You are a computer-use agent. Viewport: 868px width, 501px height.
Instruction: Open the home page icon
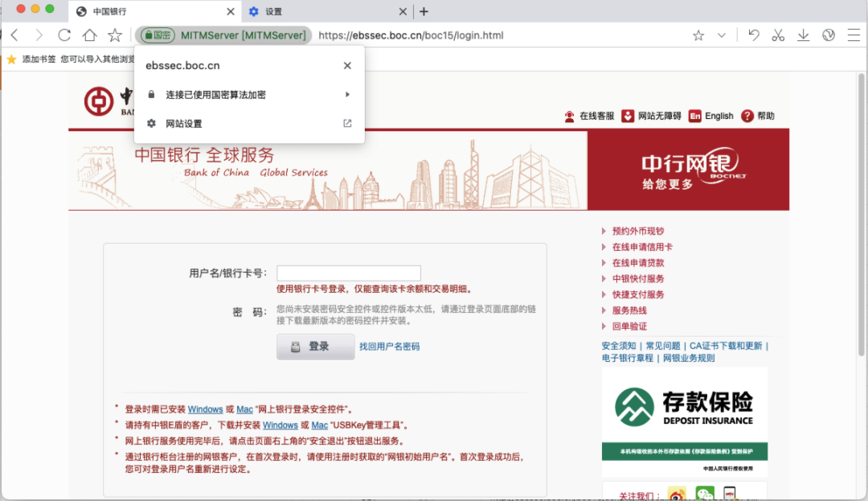point(90,35)
